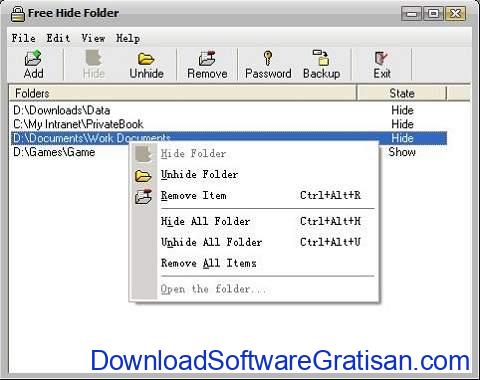
Task: Click the Add folder toolbar icon
Action: pos(33,58)
